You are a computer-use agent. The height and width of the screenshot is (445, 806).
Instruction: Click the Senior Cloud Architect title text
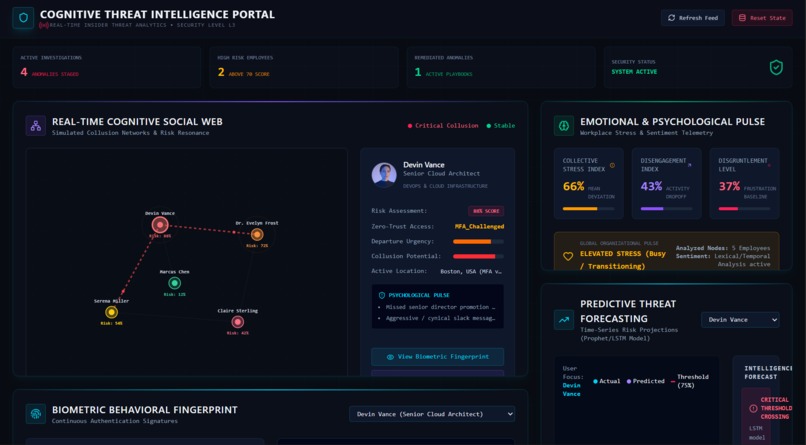tap(442, 174)
